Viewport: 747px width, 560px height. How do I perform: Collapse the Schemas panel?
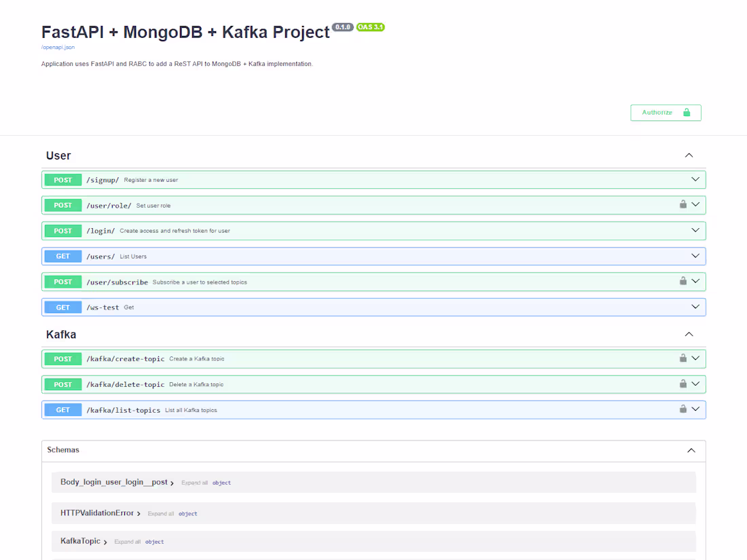pyautogui.click(x=691, y=450)
